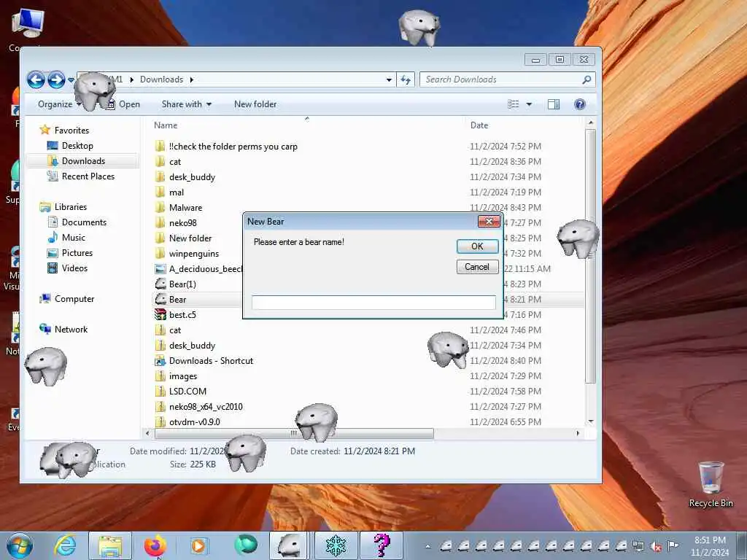747x560 pixels.
Task: Create a New folder
Action: 255,104
